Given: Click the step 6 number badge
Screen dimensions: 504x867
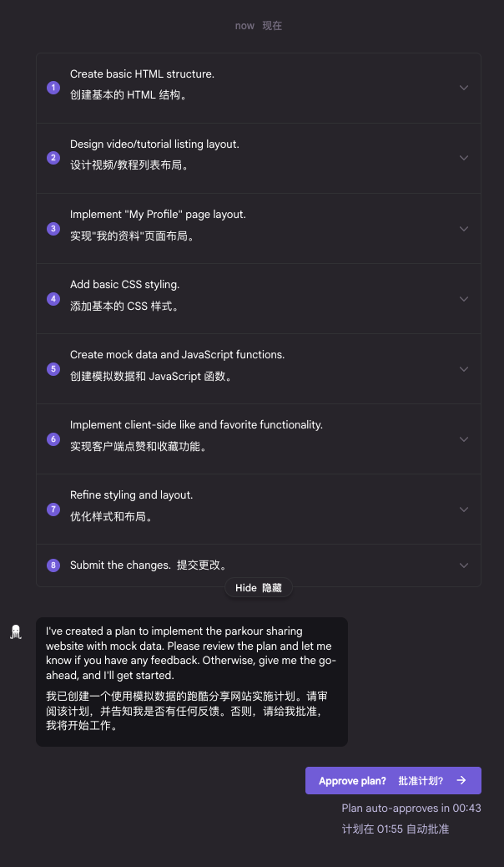Looking at the screenshot, I should click(53, 439).
